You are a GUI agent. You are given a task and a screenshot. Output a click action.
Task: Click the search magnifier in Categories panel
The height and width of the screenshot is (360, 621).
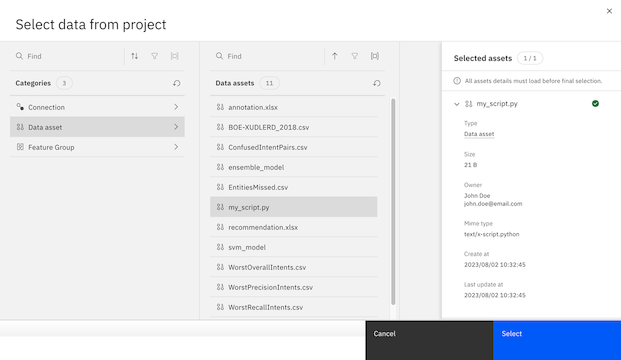point(19,56)
